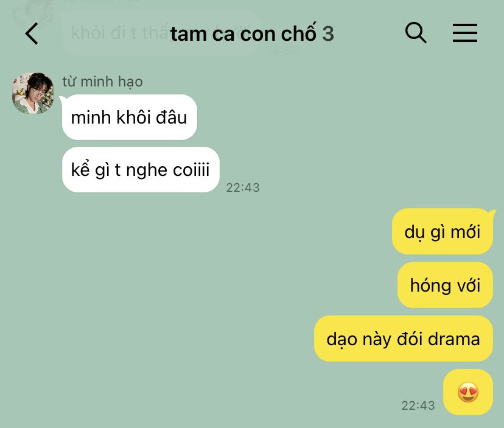Tap the heart-eyes emoji message
The image size is (504, 428).
pyautogui.click(x=468, y=392)
